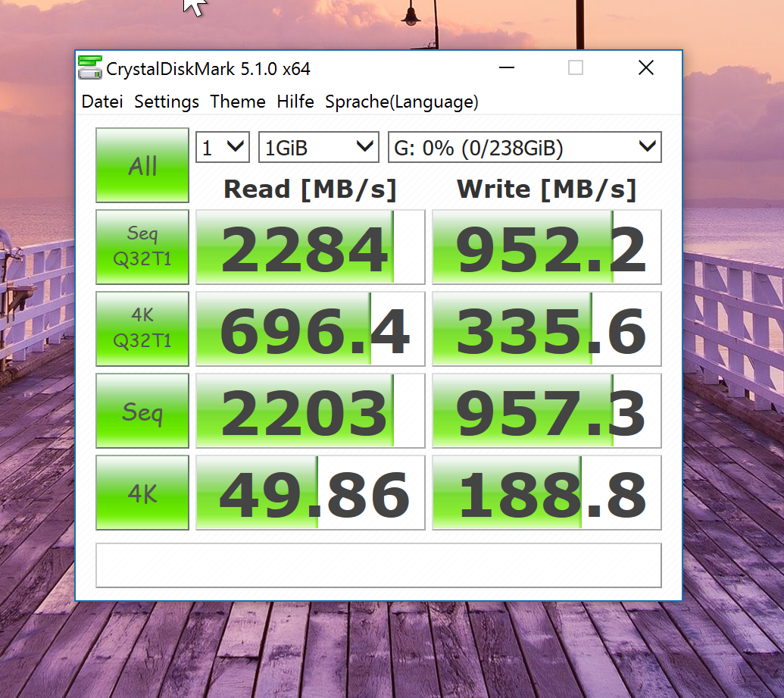Click the 4K Q32T1 read result 696.4
Image resolution: width=784 pixels, height=698 pixels.
coord(311,329)
